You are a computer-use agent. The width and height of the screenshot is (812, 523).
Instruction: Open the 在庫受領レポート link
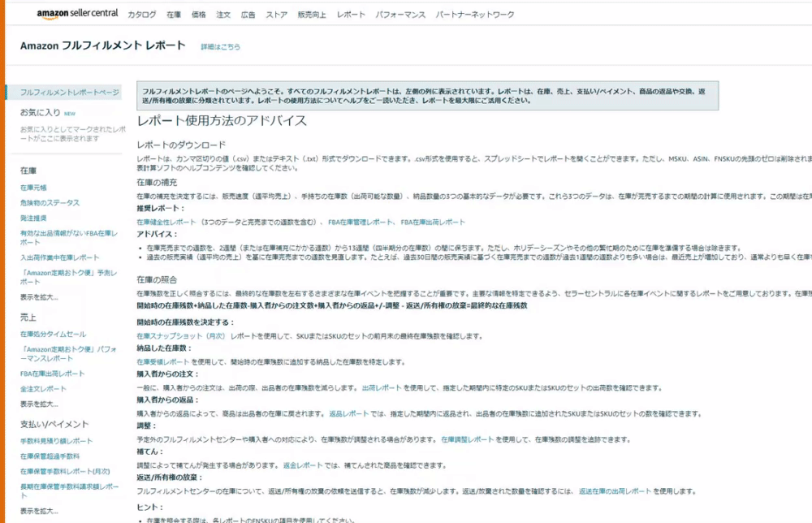[163, 362]
